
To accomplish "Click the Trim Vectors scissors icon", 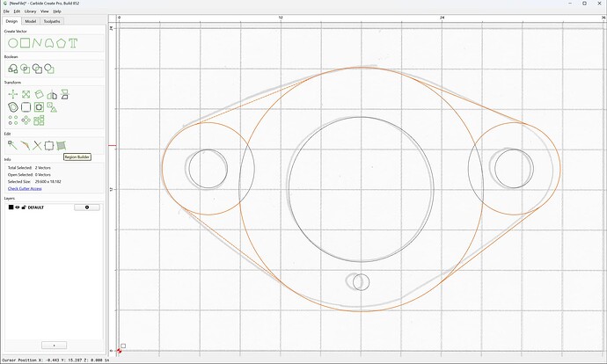I will click(37, 145).
